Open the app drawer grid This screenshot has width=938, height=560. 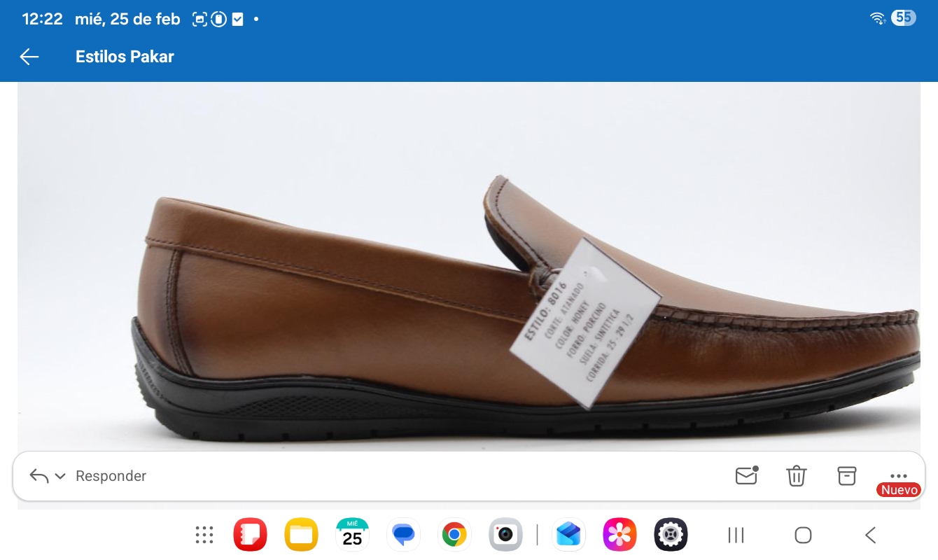click(204, 535)
